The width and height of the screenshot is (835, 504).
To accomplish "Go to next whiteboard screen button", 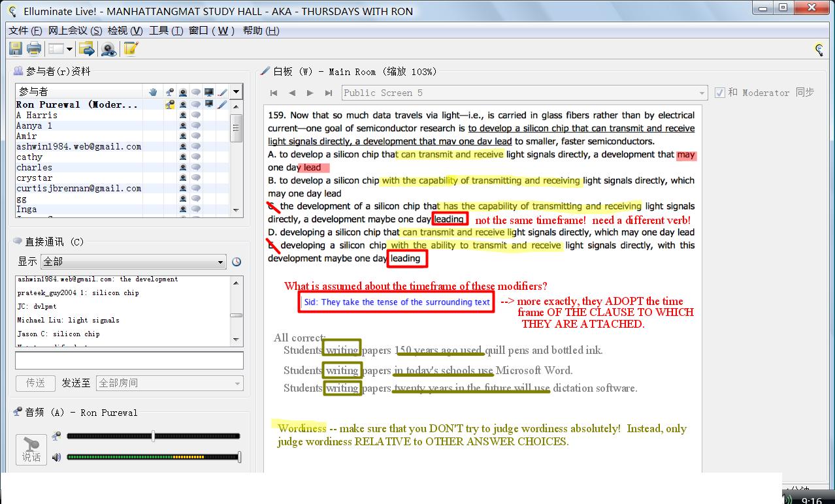I will (310, 93).
